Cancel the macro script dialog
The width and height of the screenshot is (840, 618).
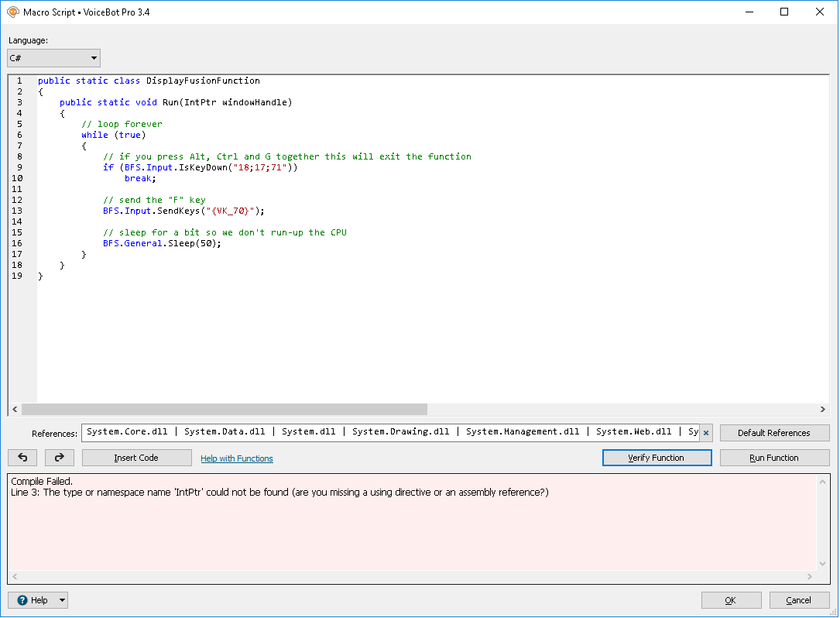point(798,600)
